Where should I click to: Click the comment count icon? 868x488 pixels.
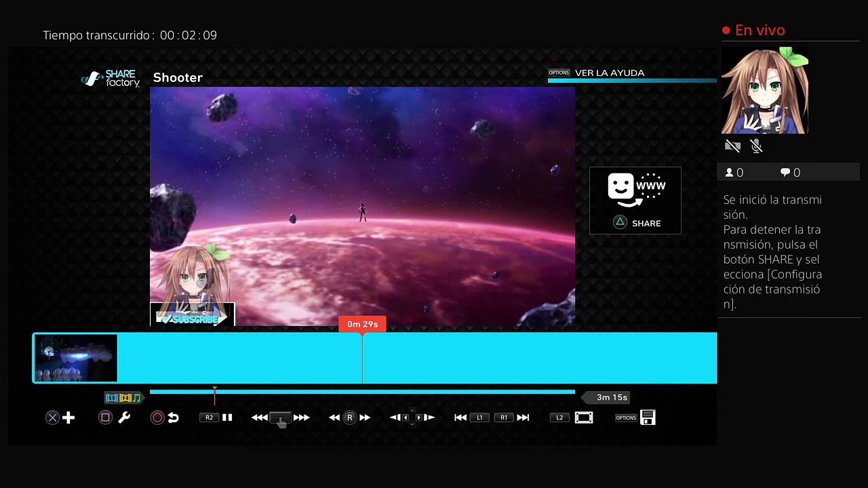pyautogui.click(x=785, y=173)
